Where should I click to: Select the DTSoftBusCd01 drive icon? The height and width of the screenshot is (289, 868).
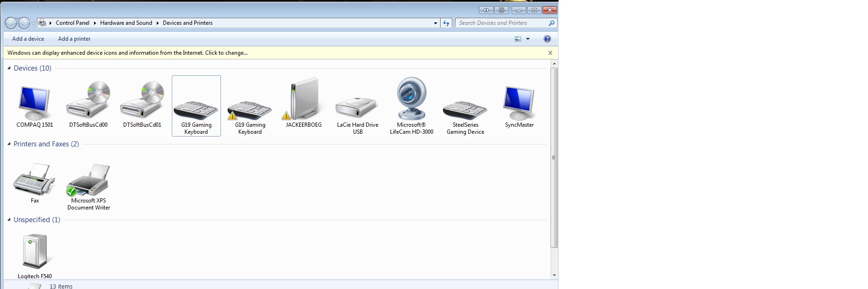coord(142,100)
